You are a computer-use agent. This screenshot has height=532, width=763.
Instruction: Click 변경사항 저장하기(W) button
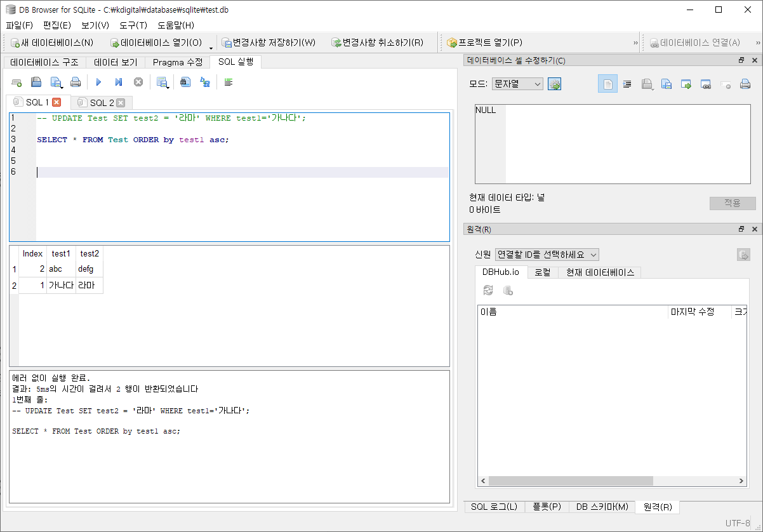[x=269, y=43]
